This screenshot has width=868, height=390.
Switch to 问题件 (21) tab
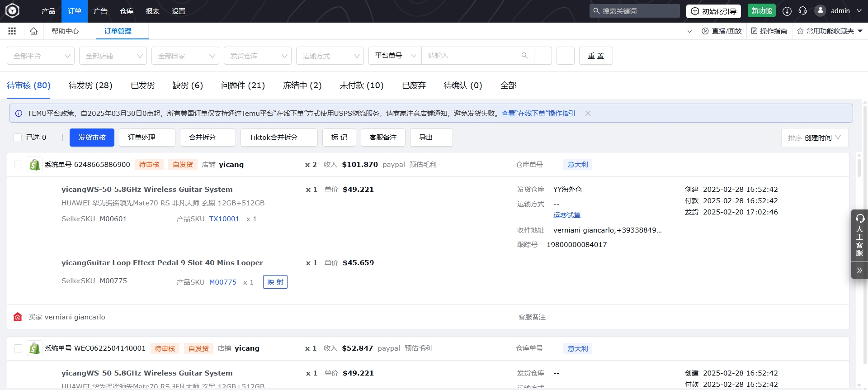pyautogui.click(x=243, y=85)
